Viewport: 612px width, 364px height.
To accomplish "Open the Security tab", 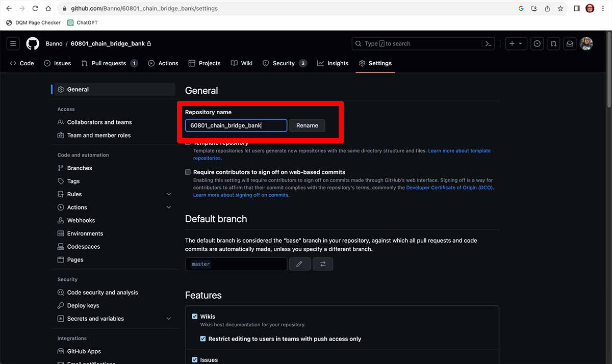I will click(284, 63).
